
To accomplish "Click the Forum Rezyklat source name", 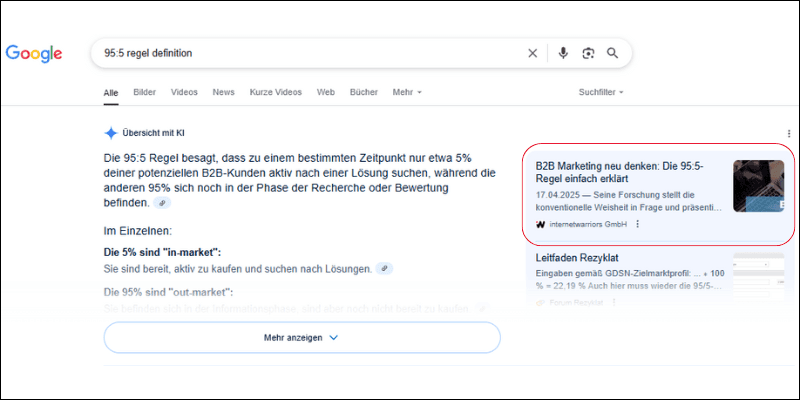I will click(576, 303).
